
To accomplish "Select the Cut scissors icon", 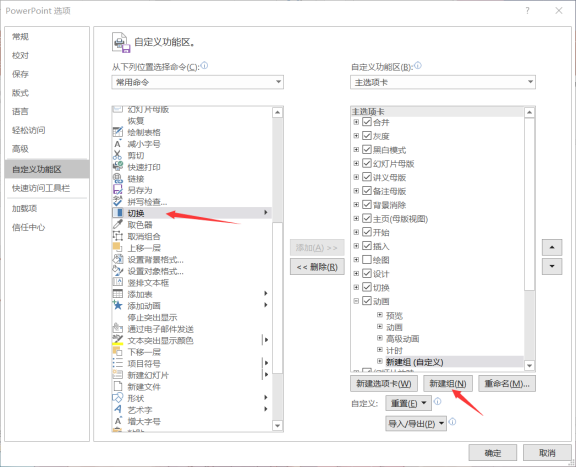I will (x=118, y=155).
